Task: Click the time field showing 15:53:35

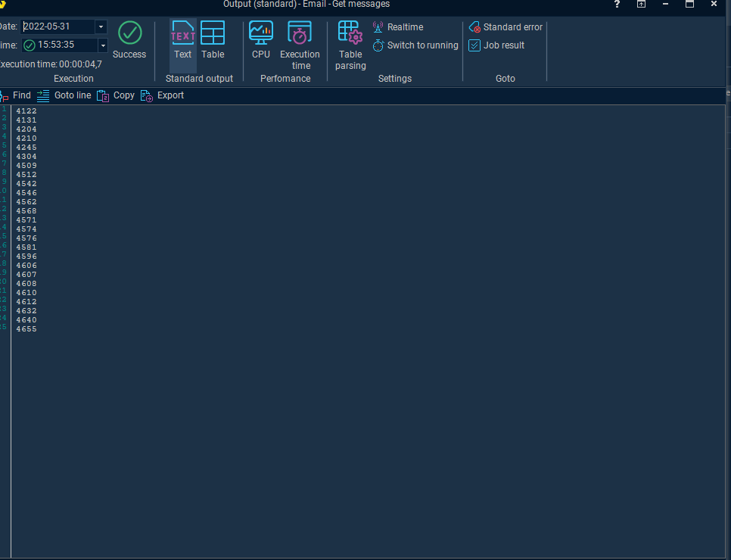Action: click(61, 45)
